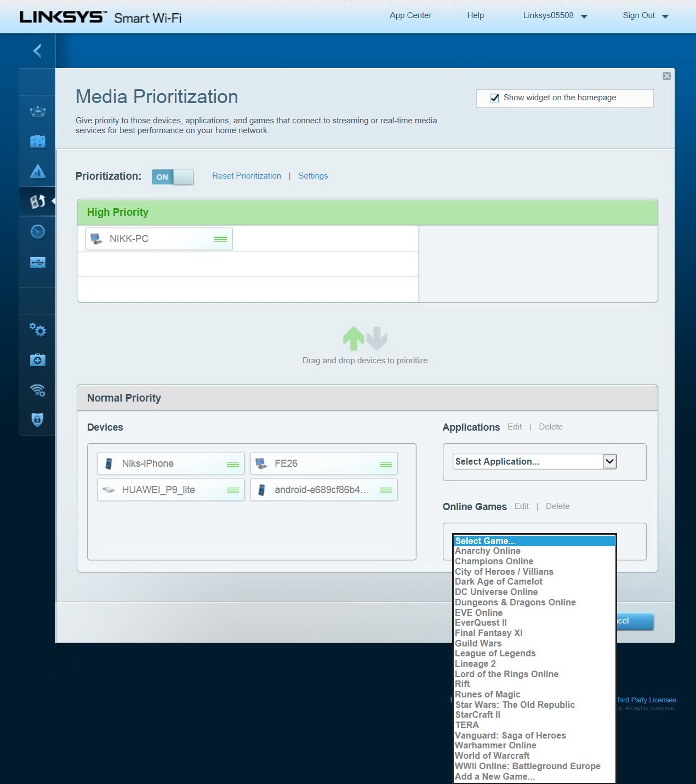Click HUAWEI_P9_lite device icon
Viewport: 696px width, 784px height.
click(109, 490)
